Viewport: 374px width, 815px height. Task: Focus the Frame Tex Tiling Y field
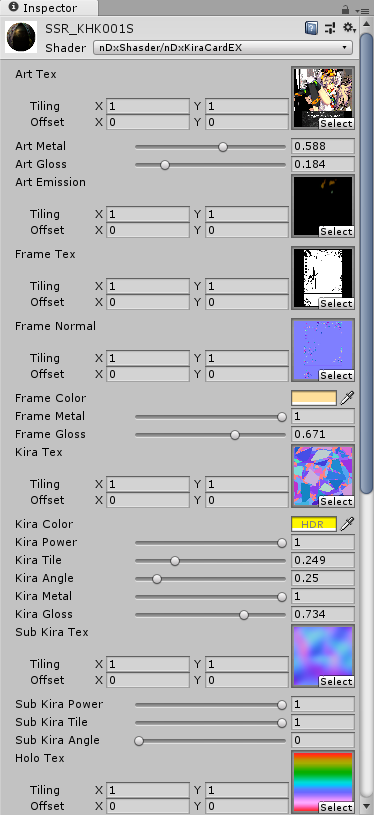coord(247,286)
